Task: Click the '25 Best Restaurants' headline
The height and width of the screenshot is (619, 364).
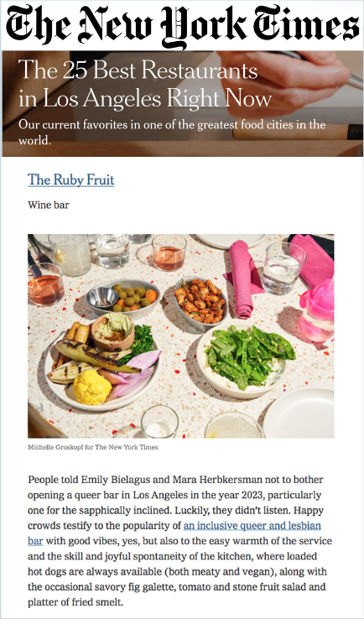Action: (x=145, y=85)
